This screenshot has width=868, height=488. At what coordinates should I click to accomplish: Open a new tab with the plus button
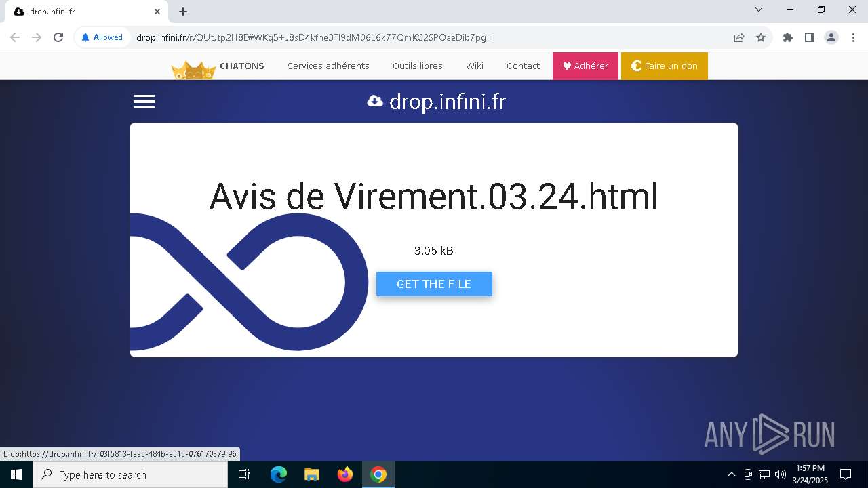183,12
